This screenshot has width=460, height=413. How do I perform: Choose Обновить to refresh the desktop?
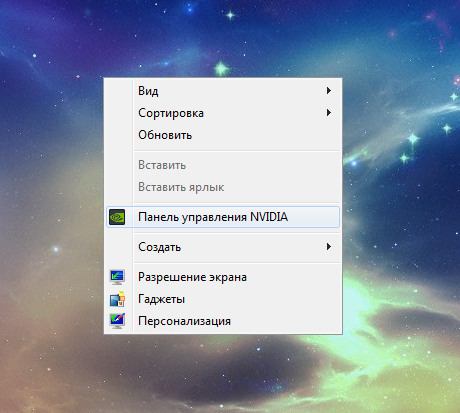click(x=223, y=135)
